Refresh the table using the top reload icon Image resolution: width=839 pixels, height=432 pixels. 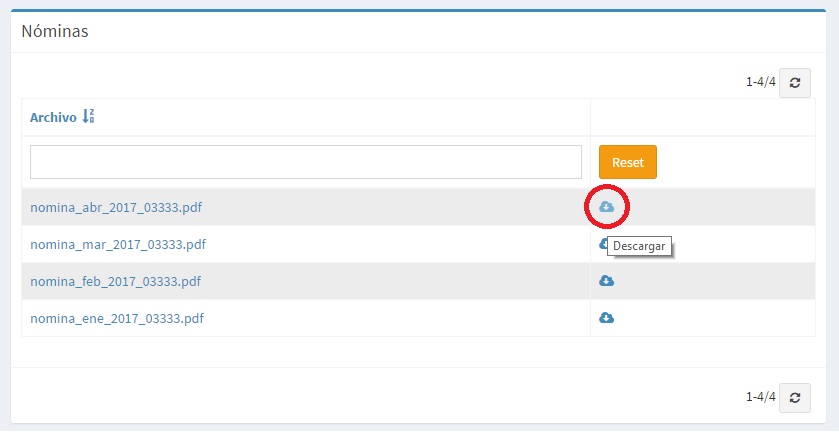(794, 83)
